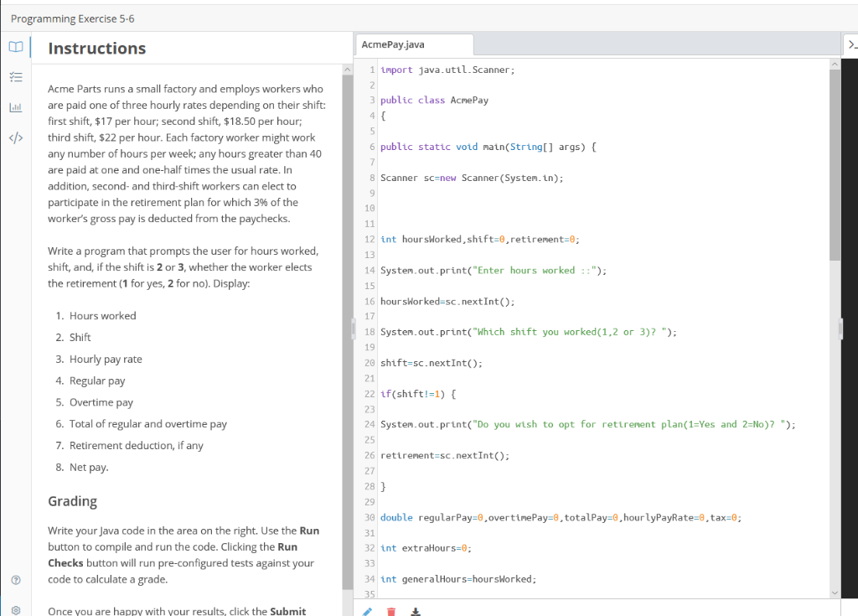The height and width of the screenshot is (616, 858).
Task: Click the int hoursWorked declaration on line 12
Action: (480, 240)
